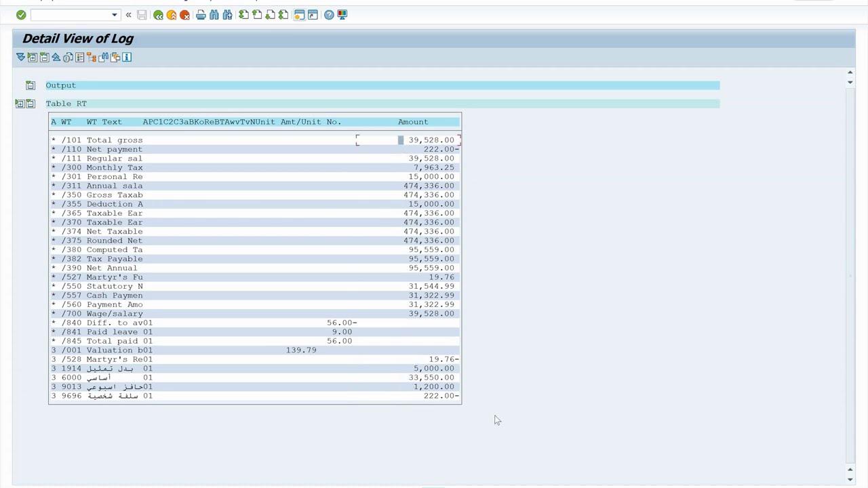Collapse the Output node
This screenshot has height=488, width=868.
31,85
